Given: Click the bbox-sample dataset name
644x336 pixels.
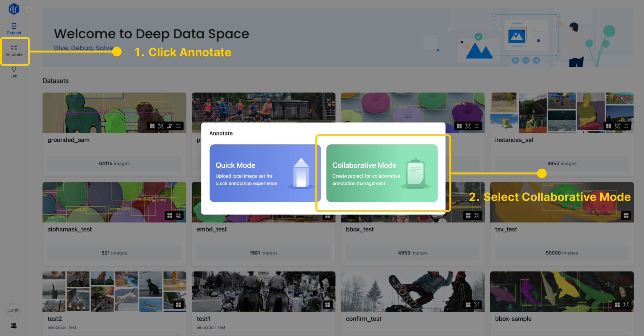Looking at the screenshot, I should click(x=513, y=319).
